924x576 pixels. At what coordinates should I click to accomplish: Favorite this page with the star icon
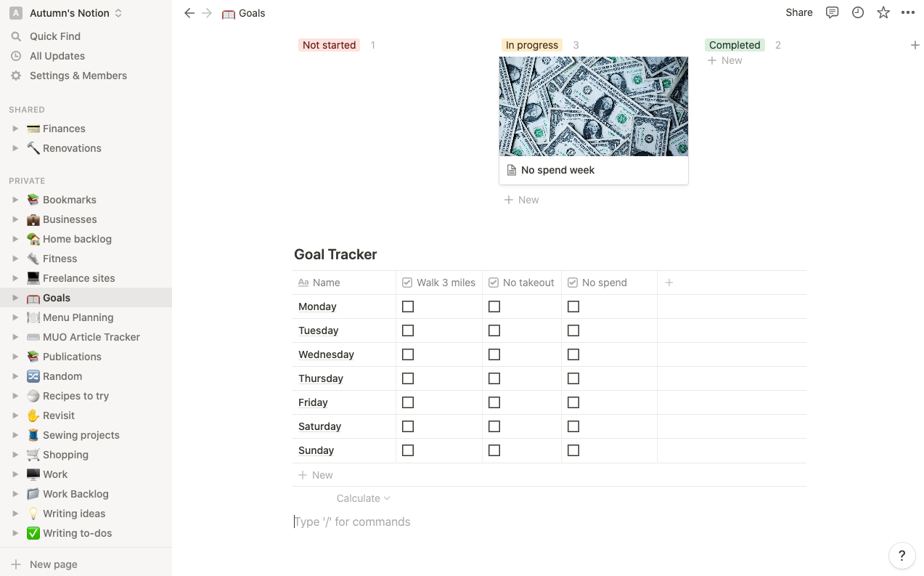point(883,12)
